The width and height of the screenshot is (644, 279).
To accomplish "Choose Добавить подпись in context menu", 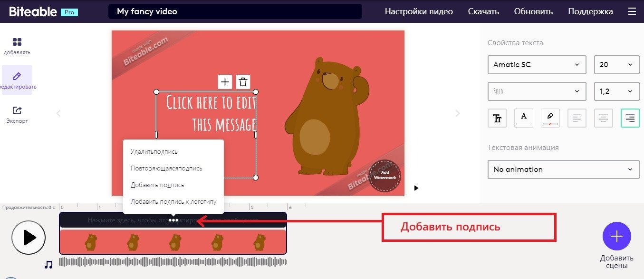I will pos(157,185).
